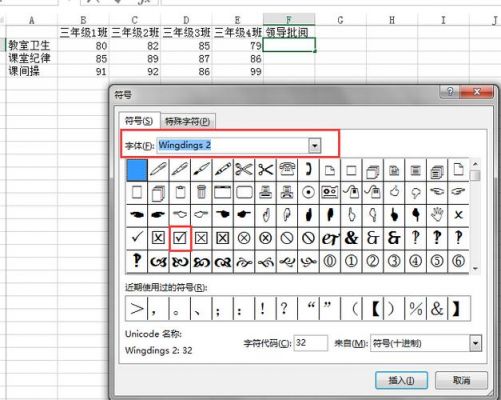Click the 取消 cancel button
Viewport: 501px width, 400px height.
pos(461,380)
